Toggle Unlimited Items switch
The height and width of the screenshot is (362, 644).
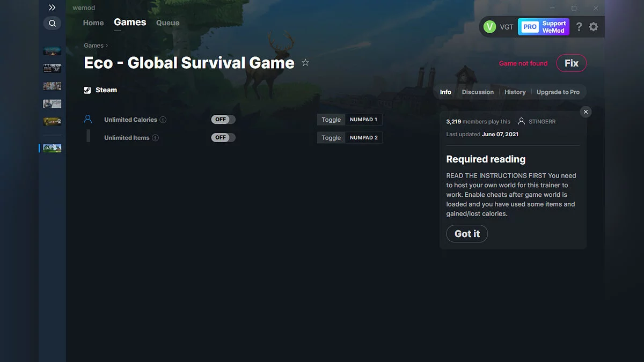point(223,138)
